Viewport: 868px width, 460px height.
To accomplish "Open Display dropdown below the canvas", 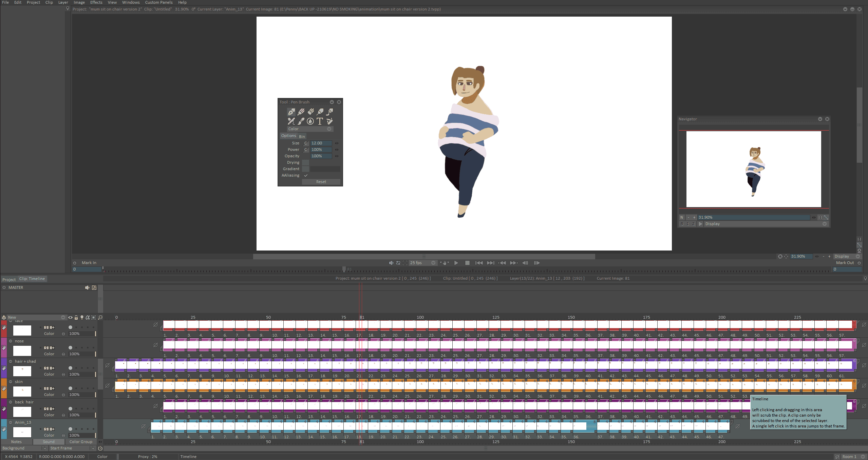I will coord(847,257).
